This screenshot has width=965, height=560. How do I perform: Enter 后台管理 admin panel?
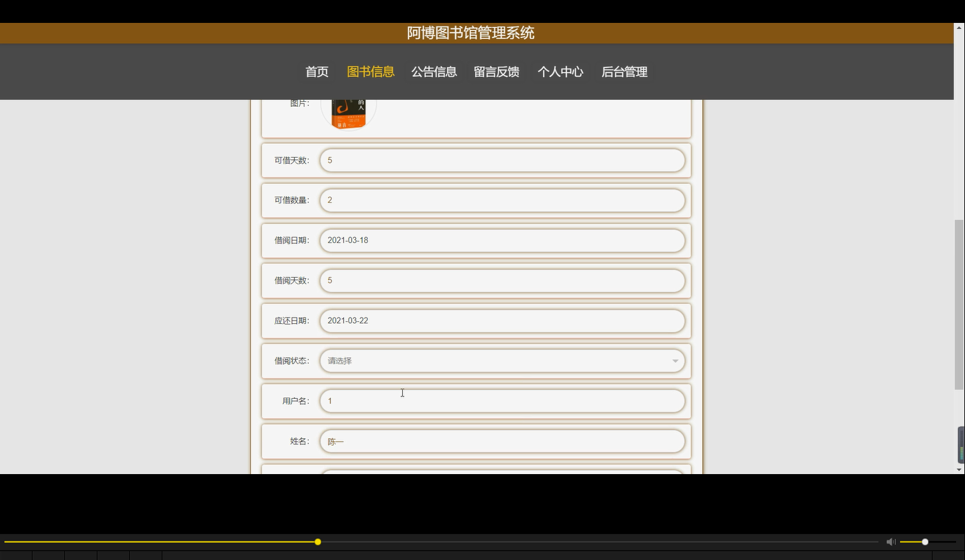(x=624, y=72)
